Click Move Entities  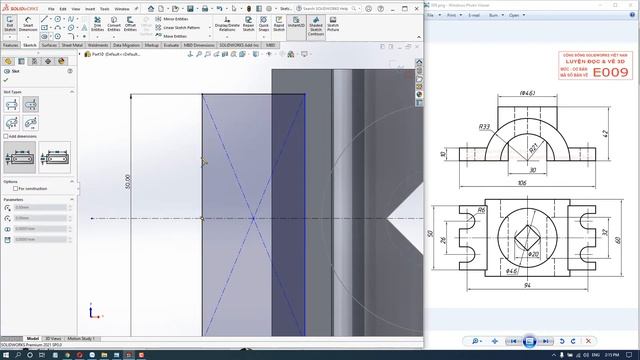[171, 36]
